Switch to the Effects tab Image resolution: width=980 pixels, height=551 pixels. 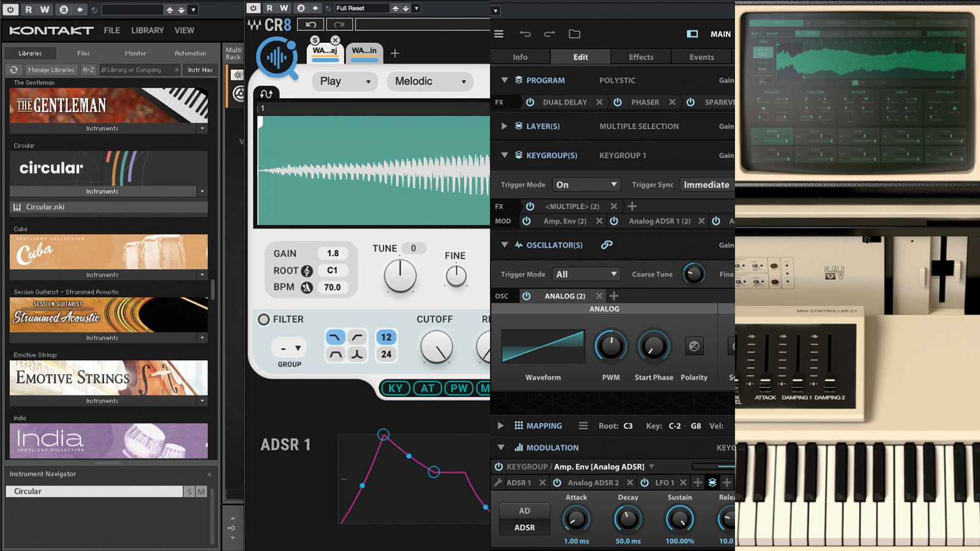point(640,56)
